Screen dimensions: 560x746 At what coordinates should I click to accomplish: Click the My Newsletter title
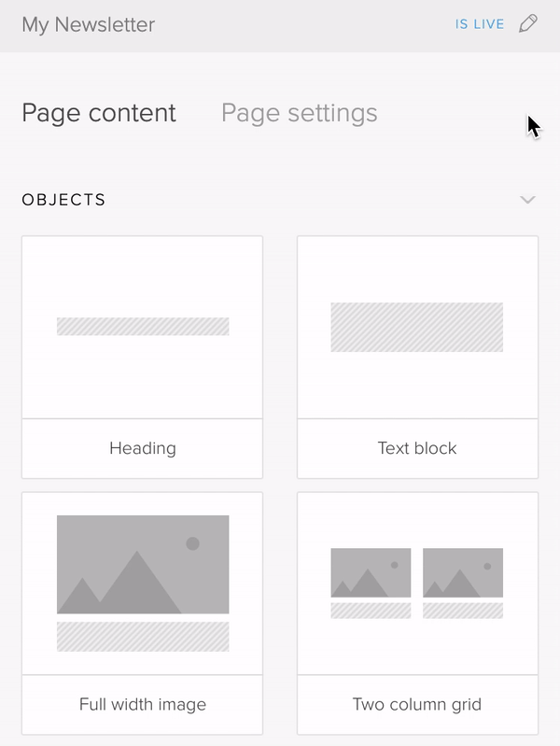[x=89, y=24]
